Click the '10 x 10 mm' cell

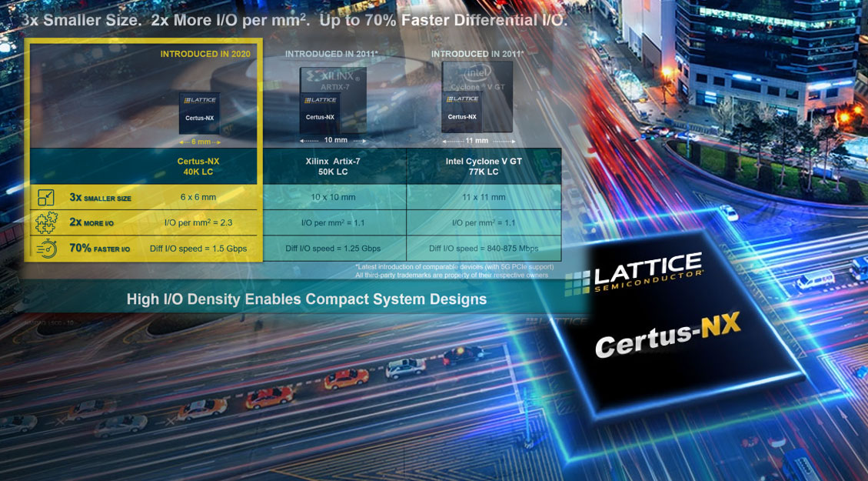click(x=333, y=197)
